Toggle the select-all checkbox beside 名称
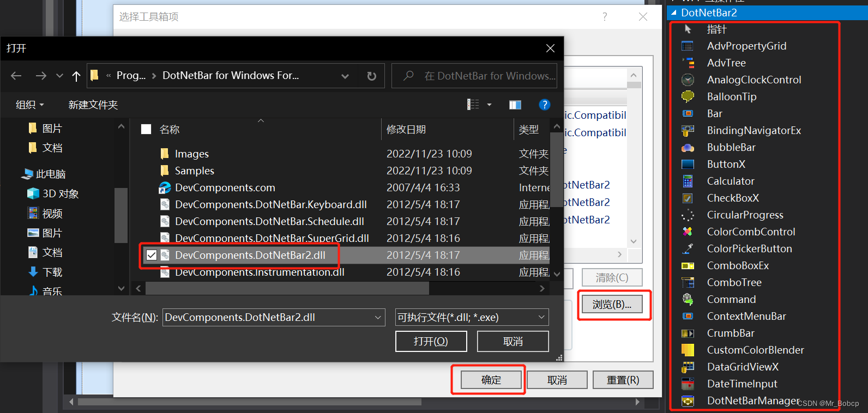The image size is (868, 413). point(146,130)
